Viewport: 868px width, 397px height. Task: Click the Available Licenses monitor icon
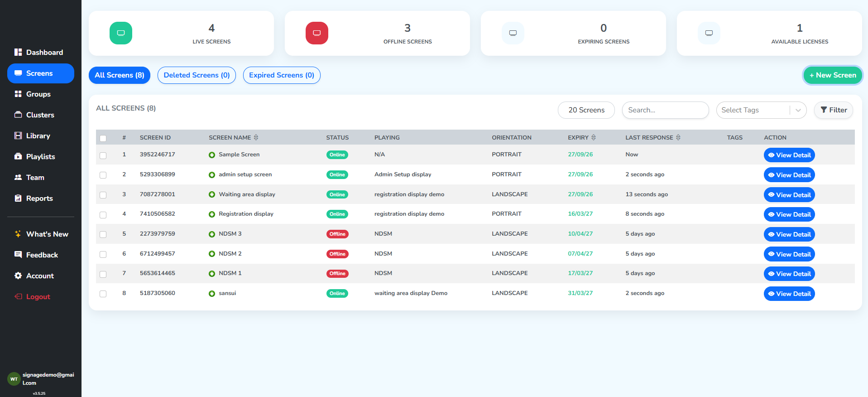click(709, 33)
